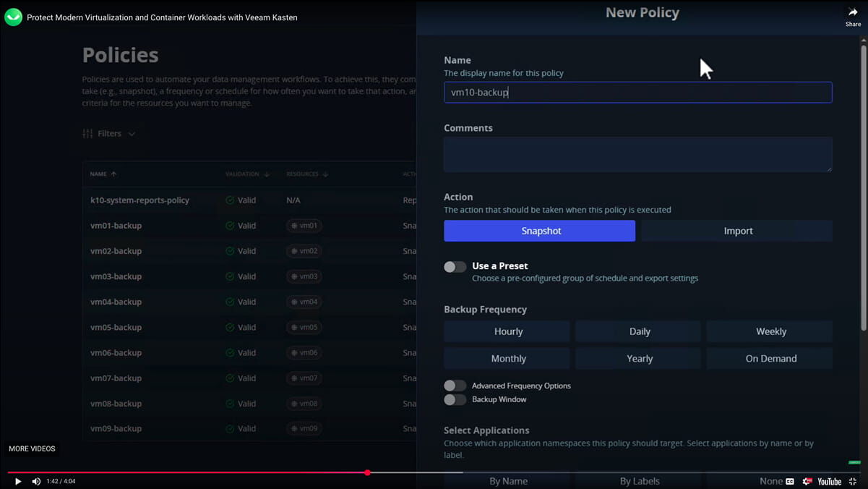
Task: Open the vm02-backup policy row
Action: 249,251
